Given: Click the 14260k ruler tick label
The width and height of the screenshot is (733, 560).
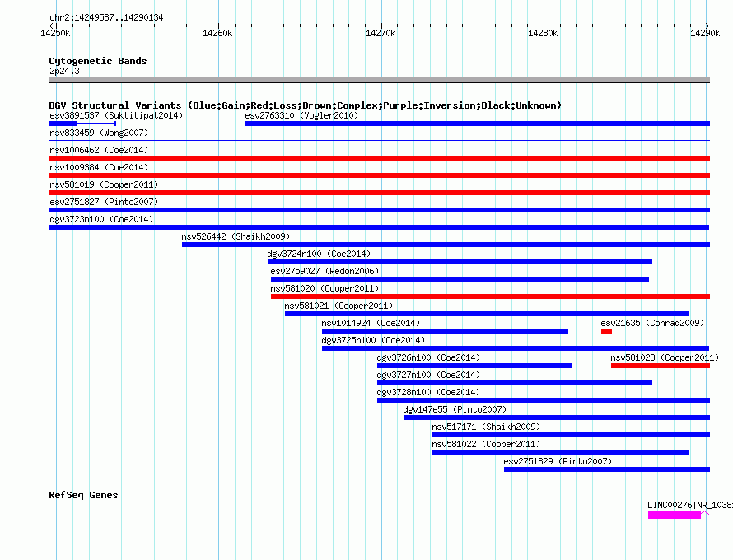Looking at the screenshot, I should tap(217, 33).
